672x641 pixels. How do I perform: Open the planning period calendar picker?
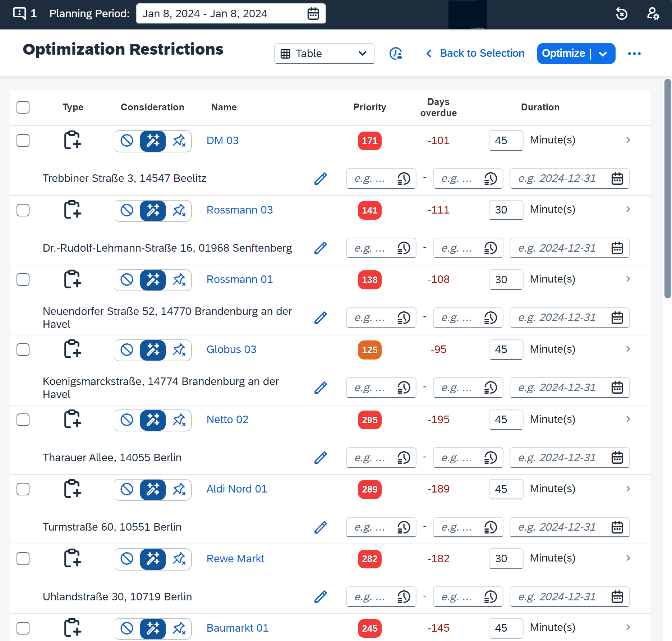point(313,14)
